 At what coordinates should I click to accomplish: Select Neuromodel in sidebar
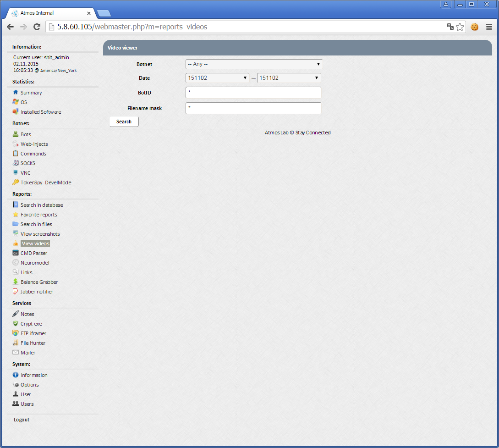(35, 263)
